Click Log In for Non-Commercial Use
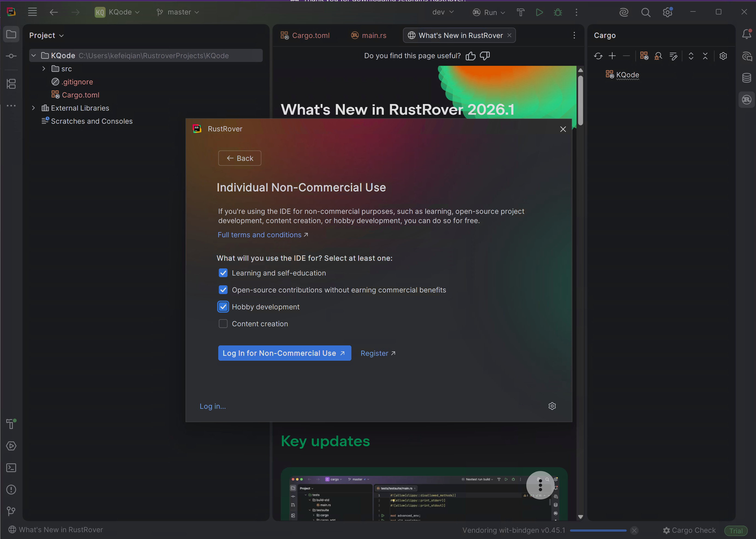The width and height of the screenshot is (756, 539). point(285,353)
